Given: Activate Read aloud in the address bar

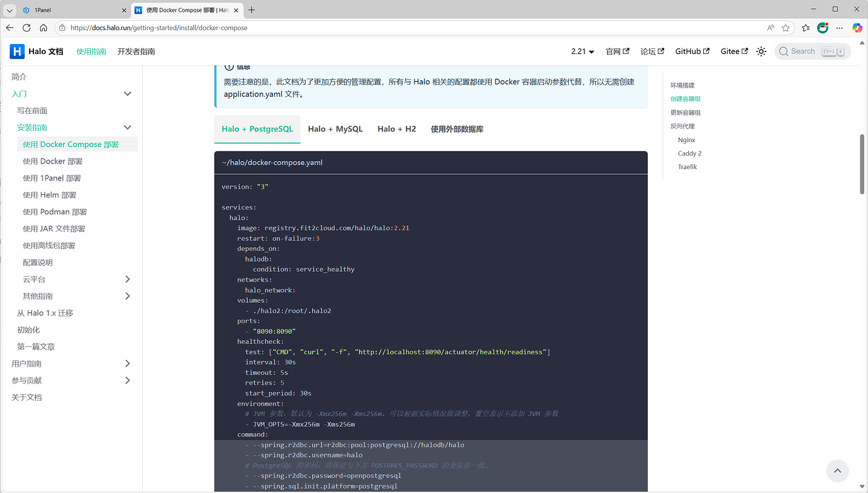Looking at the screenshot, I should [x=771, y=28].
